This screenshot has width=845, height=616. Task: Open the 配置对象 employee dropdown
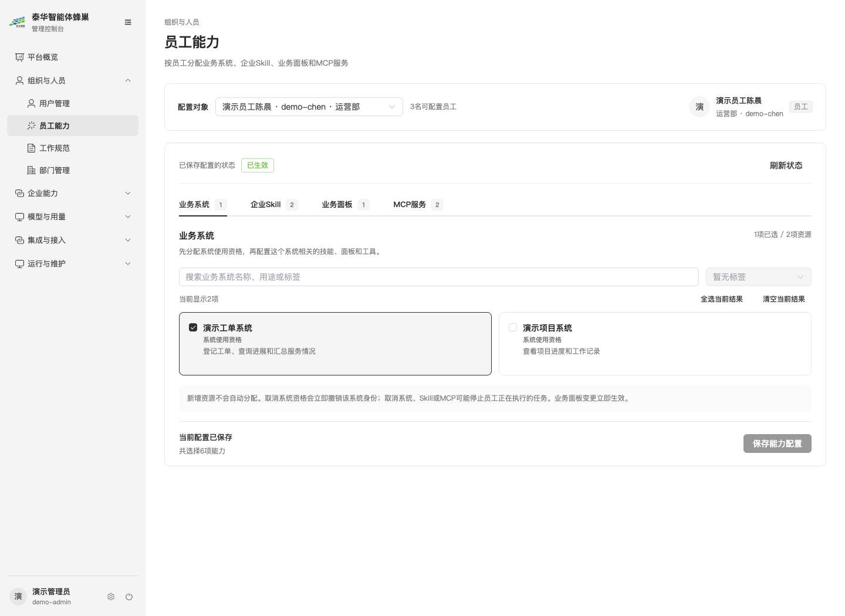pyautogui.click(x=309, y=107)
